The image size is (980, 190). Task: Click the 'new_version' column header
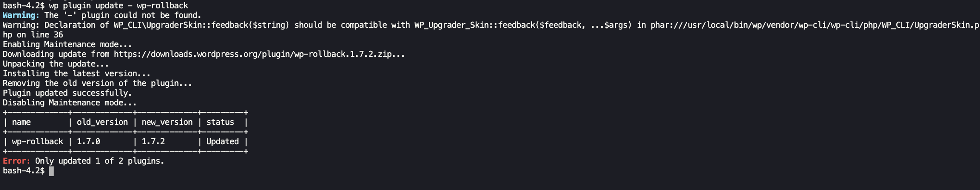click(x=167, y=122)
